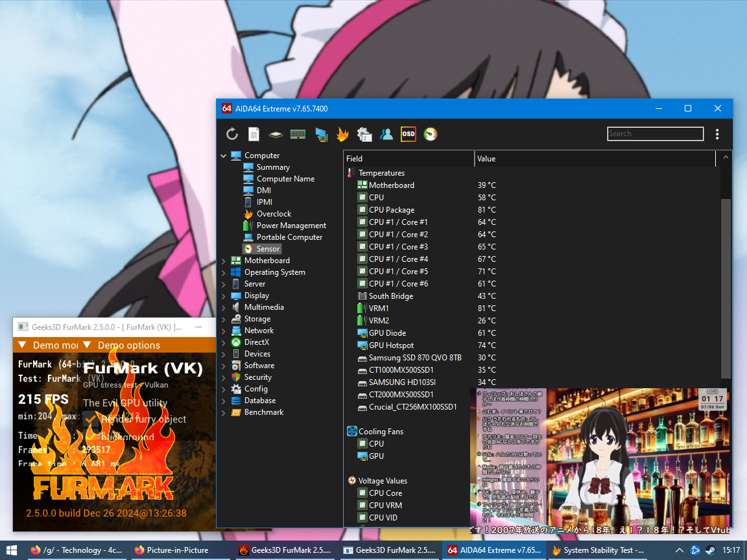This screenshot has width=747, height=560.
Task: Minimize the FurMark window
Action: tap(198, 327)
